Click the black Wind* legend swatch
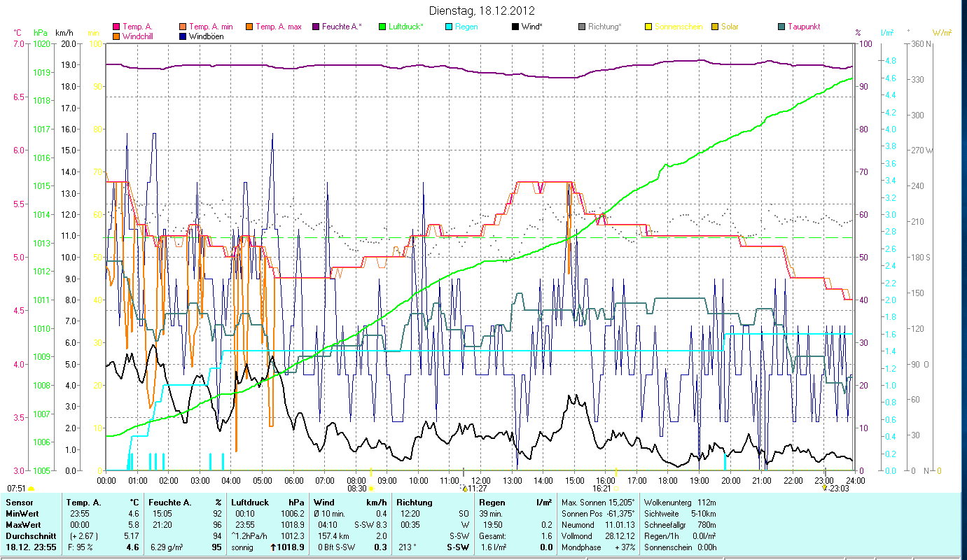 point(515,27)
